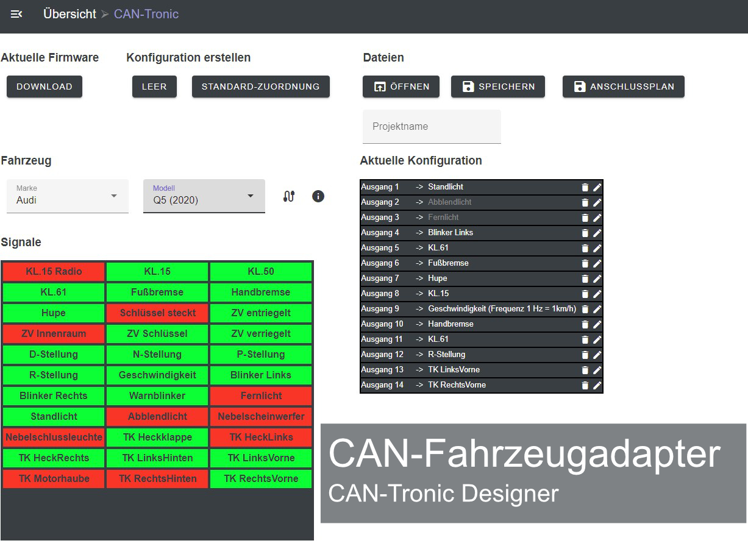
Task: Choose the Blinker Rechts signal tile
Action: click(54, 396)
